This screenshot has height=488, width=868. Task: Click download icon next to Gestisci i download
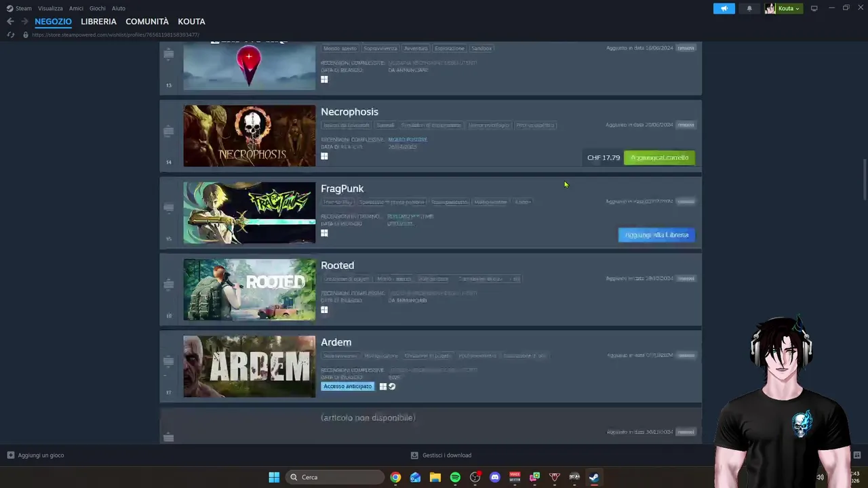coord(414,455)
